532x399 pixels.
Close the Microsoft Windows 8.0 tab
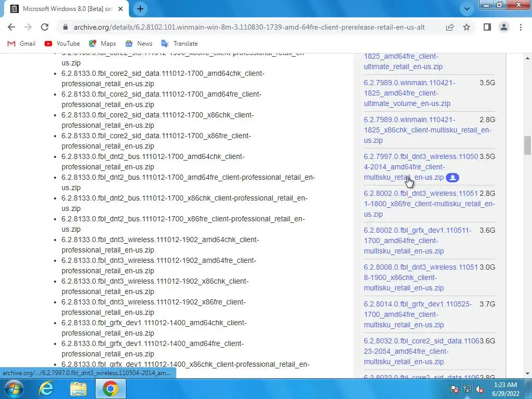121,9
